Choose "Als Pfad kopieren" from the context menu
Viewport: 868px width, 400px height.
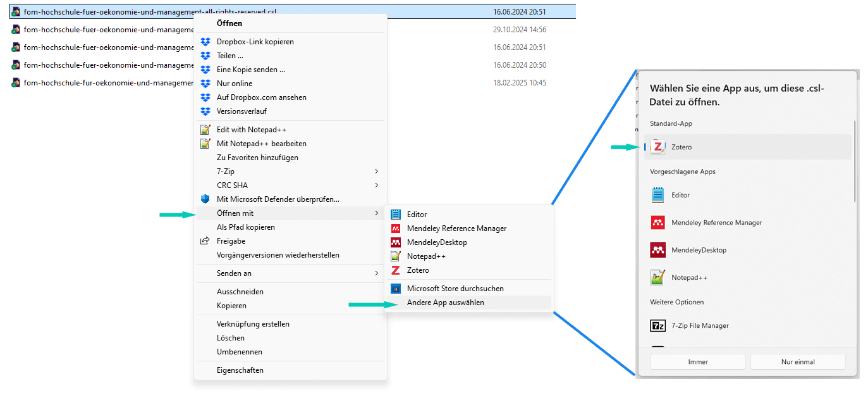coord(246,227)
